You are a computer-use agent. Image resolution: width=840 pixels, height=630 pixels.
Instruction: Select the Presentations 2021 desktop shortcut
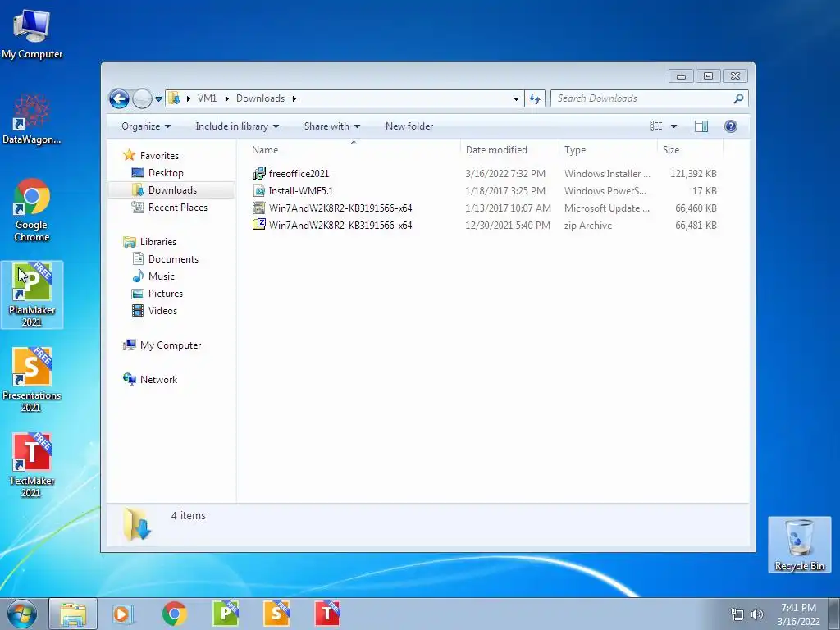tap(32, 380)
